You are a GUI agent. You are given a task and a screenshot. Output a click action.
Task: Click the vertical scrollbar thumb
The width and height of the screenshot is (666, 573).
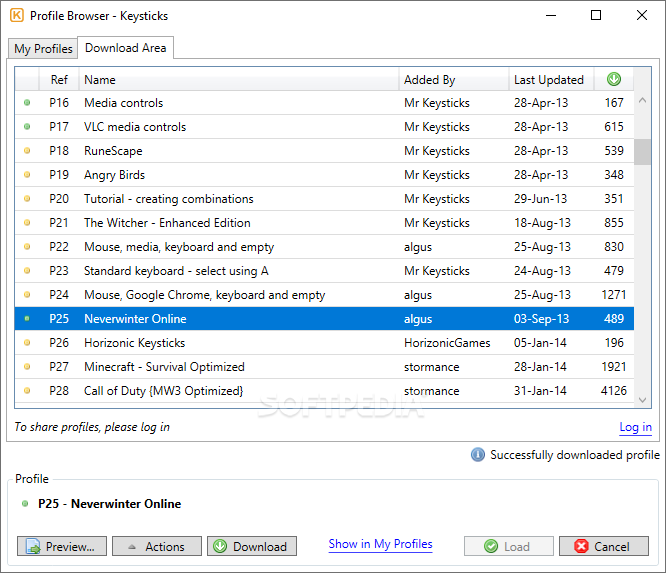(642, 152)
